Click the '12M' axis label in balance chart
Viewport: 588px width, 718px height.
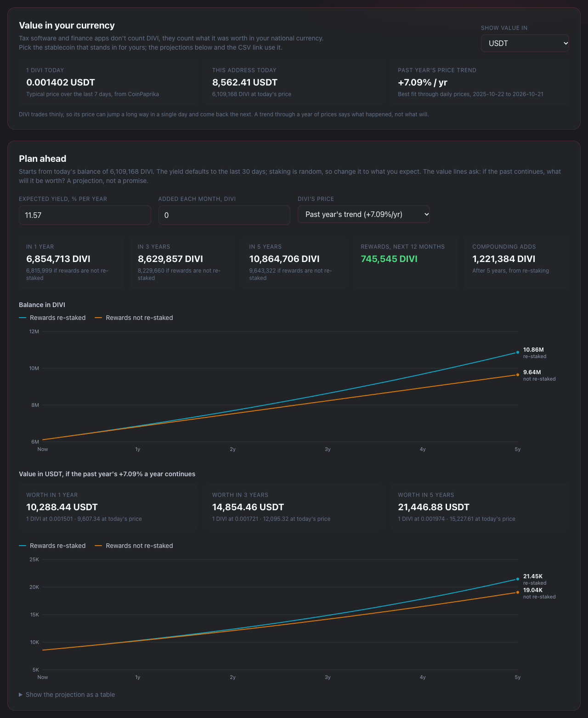point(34,331)
